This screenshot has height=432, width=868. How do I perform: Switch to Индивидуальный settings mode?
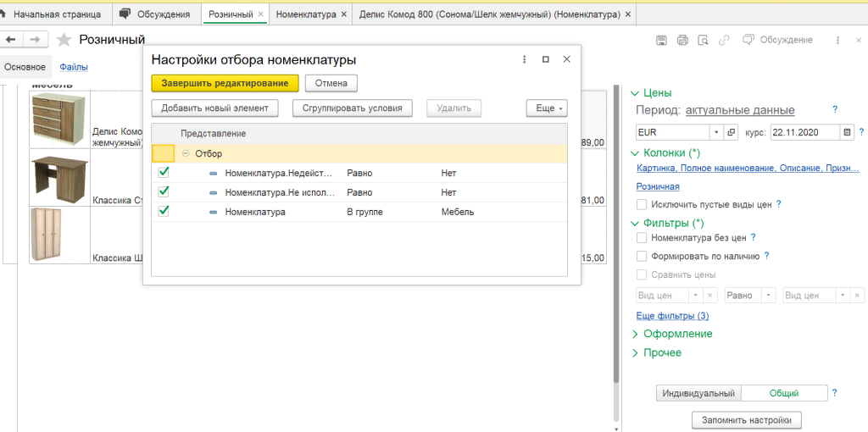[x=698, y=393]
